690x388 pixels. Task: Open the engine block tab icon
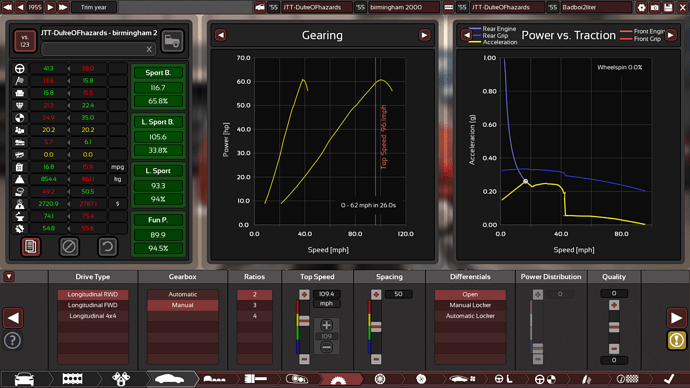click(73, 379)
